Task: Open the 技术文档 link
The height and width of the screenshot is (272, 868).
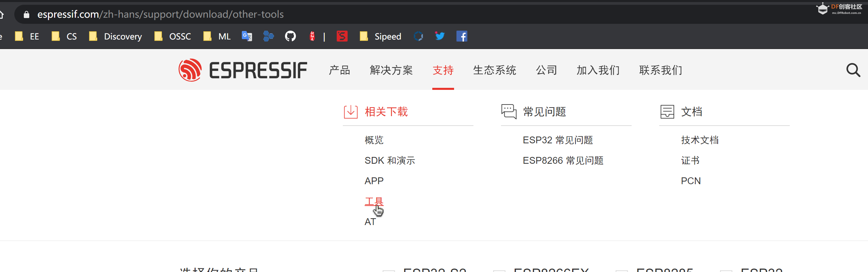Action: (700, 140)
